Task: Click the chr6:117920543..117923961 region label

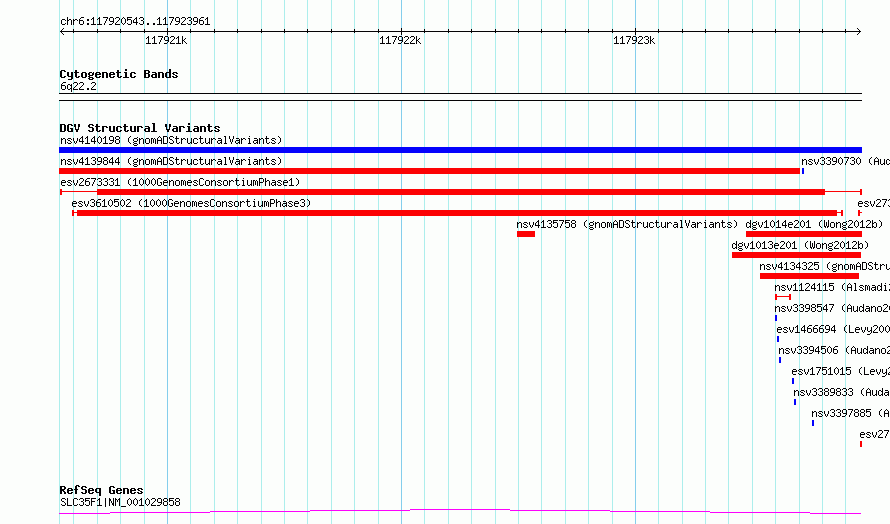Action: [135, 22]
